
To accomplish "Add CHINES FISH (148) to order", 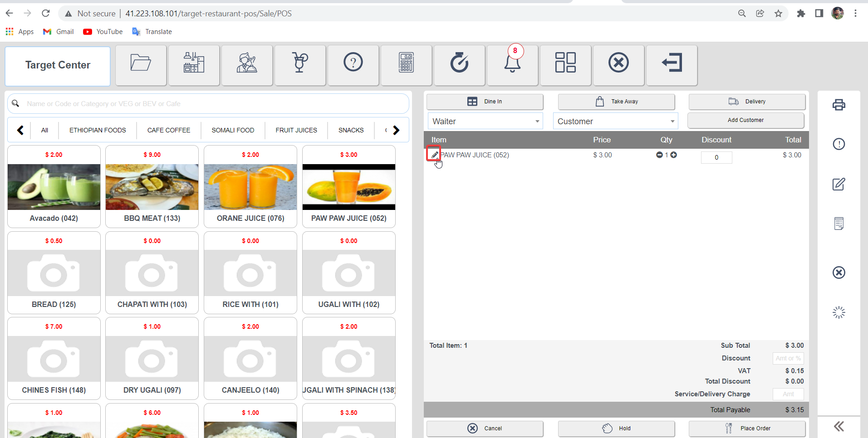I will tap(54, 358).
